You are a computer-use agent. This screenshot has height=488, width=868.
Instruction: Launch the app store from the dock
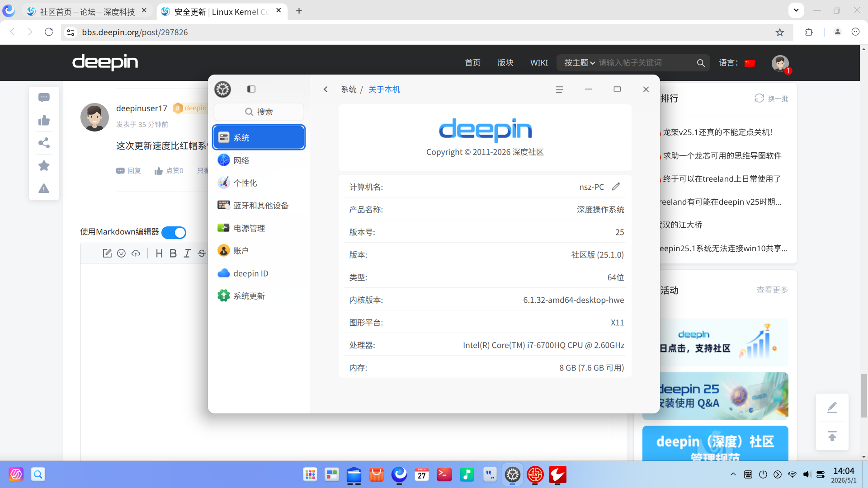click(376, 474)
